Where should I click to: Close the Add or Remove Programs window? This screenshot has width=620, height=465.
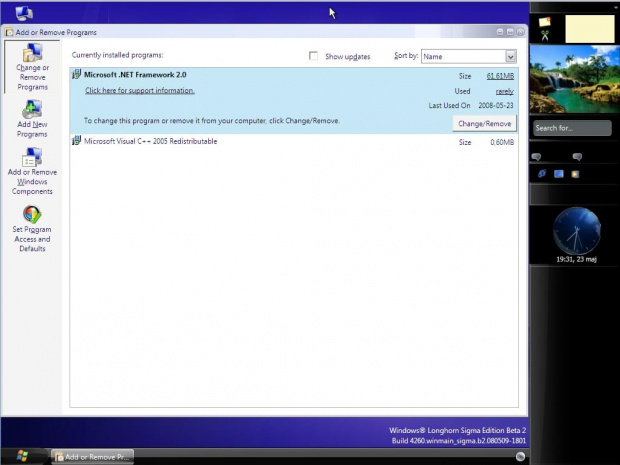pyautogui.click(x=520, y=32)
